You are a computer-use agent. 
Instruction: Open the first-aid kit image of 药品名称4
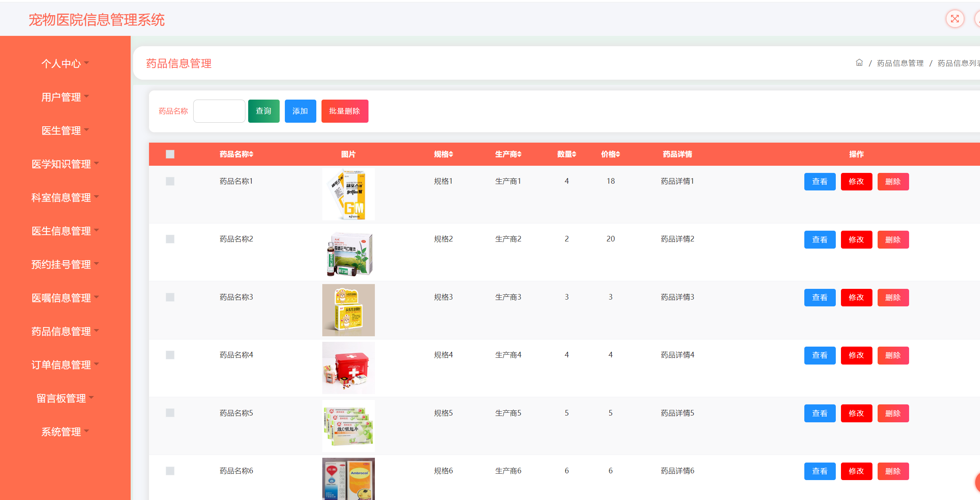[348, 368]
